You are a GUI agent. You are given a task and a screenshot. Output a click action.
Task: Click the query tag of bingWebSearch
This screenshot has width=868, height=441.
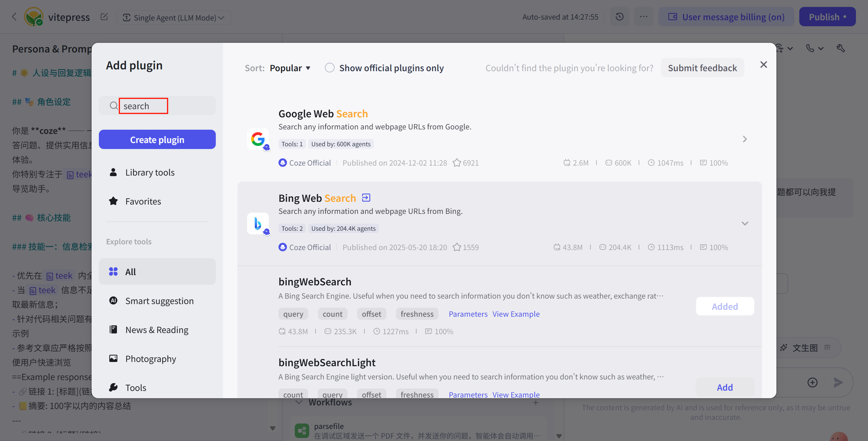pyautogui.click(x=293, y=314)
